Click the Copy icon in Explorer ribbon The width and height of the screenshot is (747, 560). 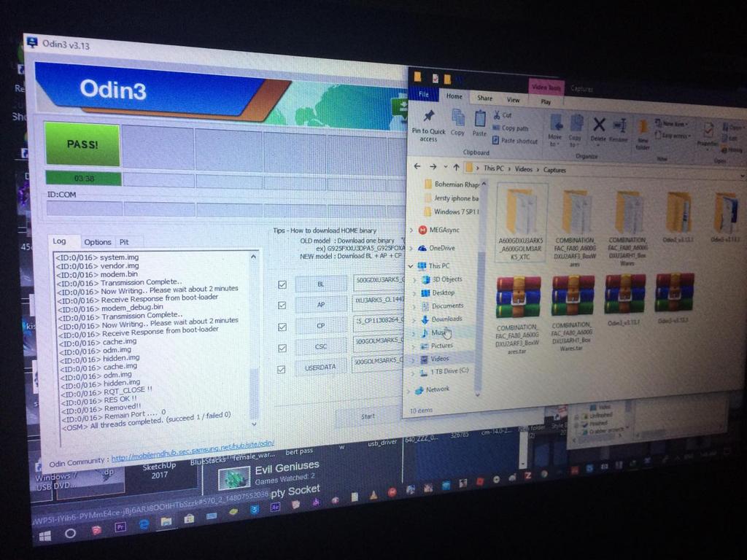pyautogui.click(x=458, y=122)
